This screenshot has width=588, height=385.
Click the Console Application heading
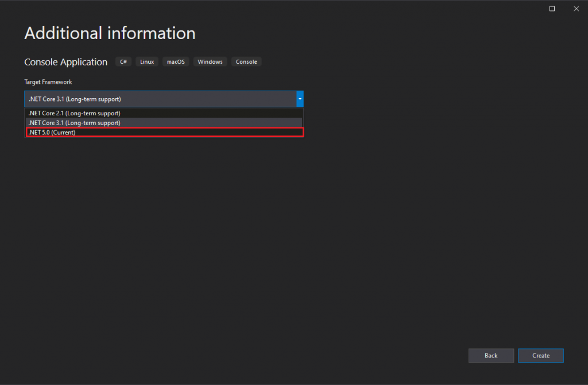tap(65, 62)
